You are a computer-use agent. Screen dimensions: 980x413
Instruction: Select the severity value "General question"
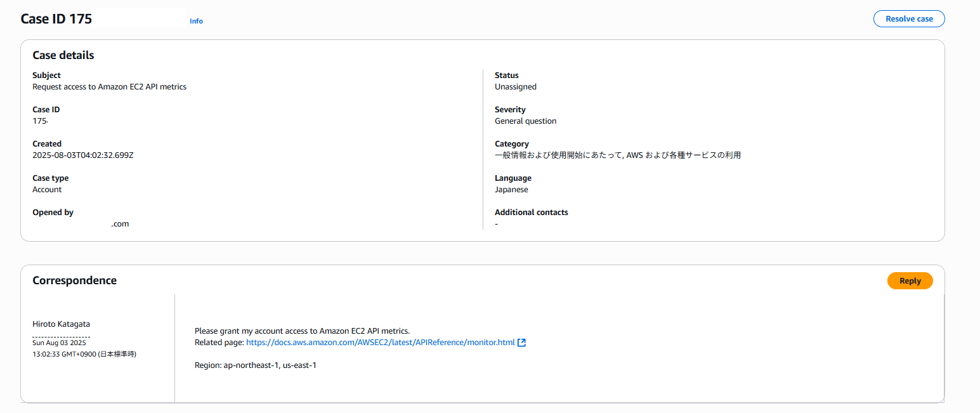pos(526,121)
